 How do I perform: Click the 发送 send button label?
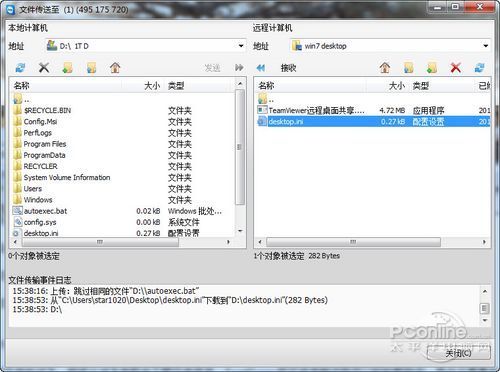point(212,68)
